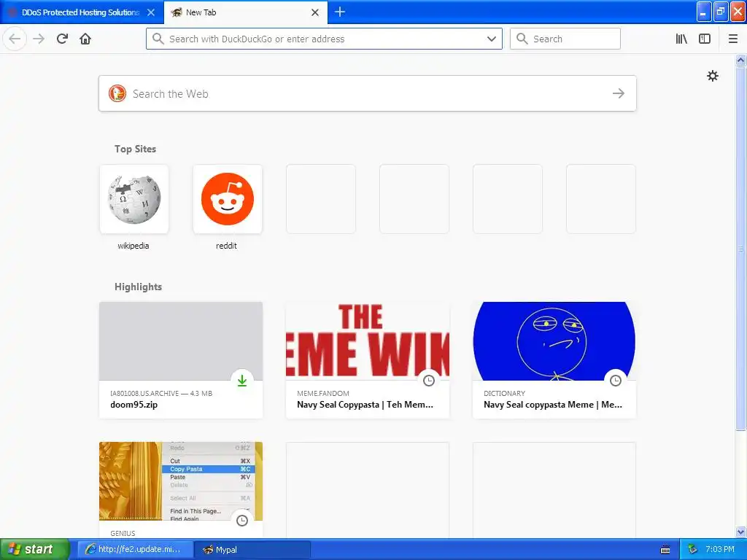Open a new tab with plus button

click(340, 12)
